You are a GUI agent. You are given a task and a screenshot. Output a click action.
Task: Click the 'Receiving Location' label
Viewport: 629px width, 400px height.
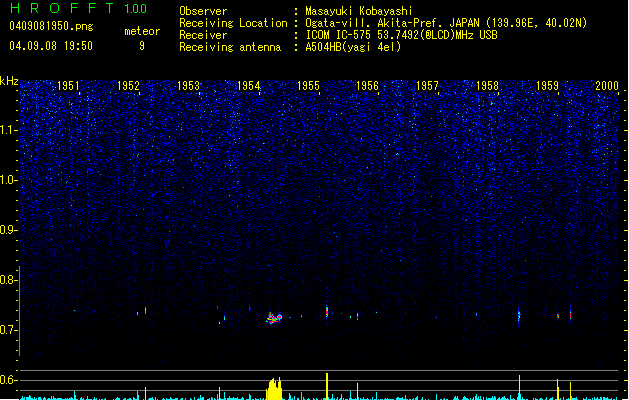[x=233, y=23]
